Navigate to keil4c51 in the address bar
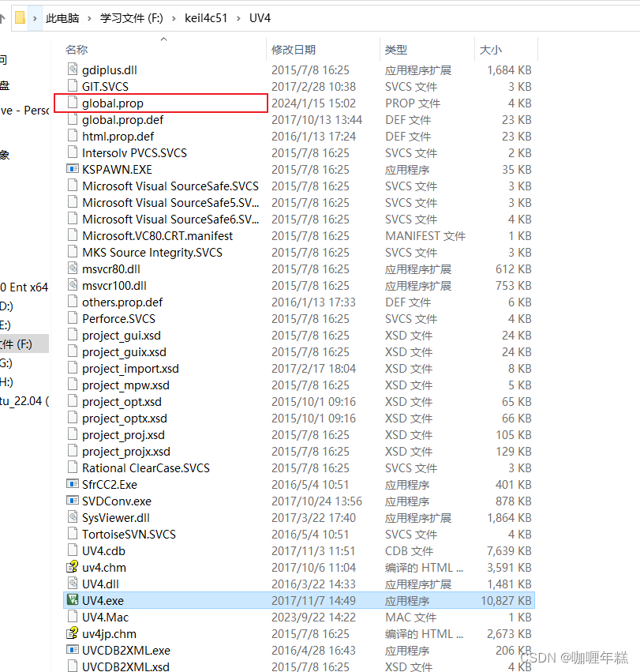 tap(206, 18)
